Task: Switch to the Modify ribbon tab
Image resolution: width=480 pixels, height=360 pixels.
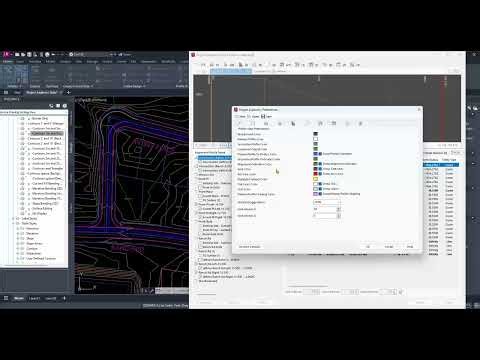Action: click(50, 62)
